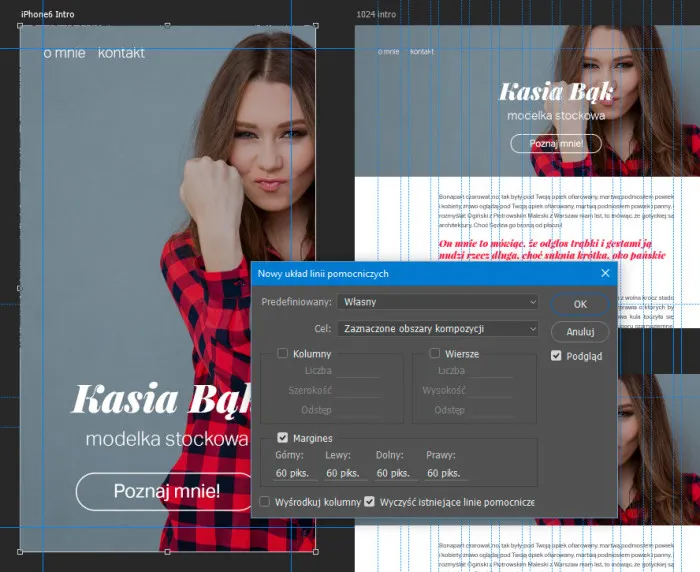Viewport: 700px width, 572px height.
Task: Click the 'o mnie' link on iPhone artboard
Action: (x=64, y=52)
